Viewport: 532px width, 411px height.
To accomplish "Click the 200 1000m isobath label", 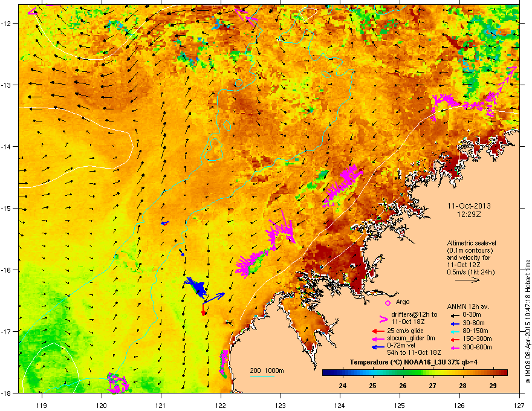I will coord(267,371).
